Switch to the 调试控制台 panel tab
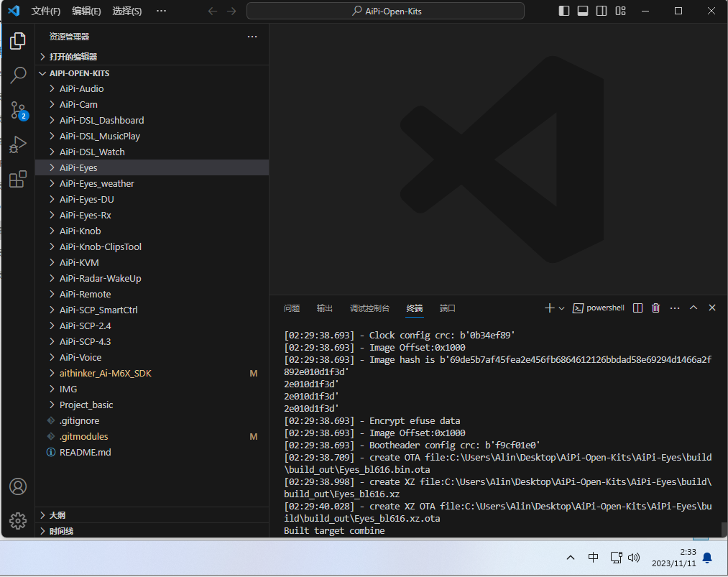The height and width of the screenshot is (577, 728). point(369,308)
